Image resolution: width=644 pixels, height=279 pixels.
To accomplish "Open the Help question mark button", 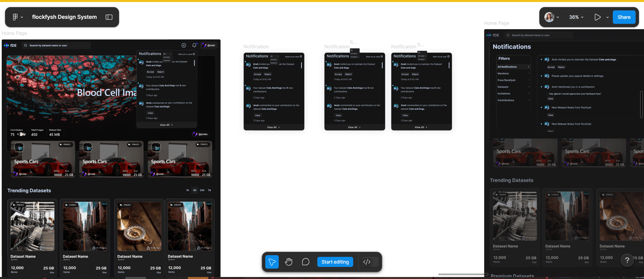I will [627, 260].
